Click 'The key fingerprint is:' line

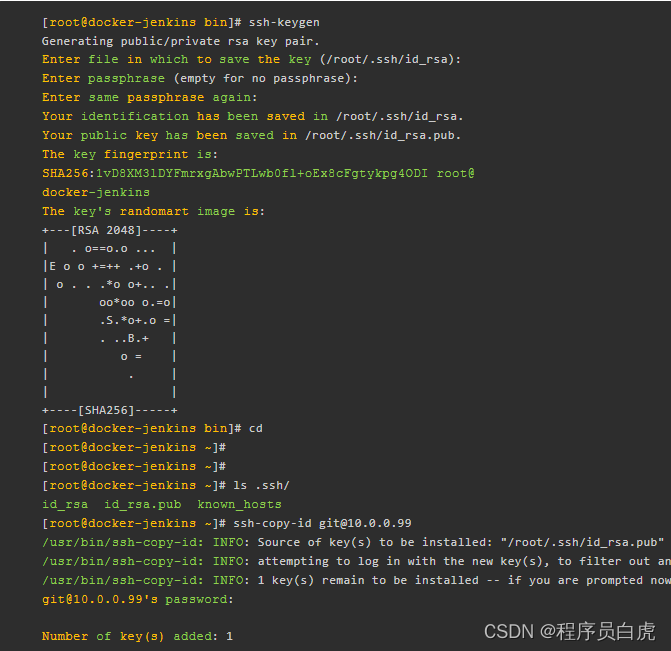click(x=130, y=154)
